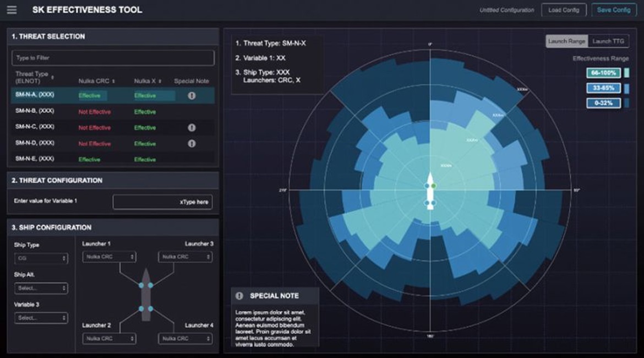644x358 pixels.
Task: Click the Save Config button
Action: click(614, 10)
